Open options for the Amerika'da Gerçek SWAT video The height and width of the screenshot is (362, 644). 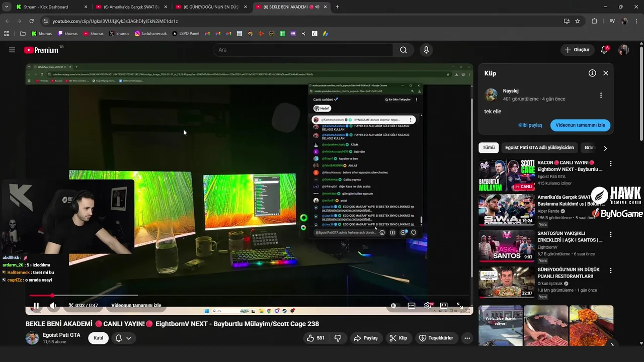pos(611,199)
